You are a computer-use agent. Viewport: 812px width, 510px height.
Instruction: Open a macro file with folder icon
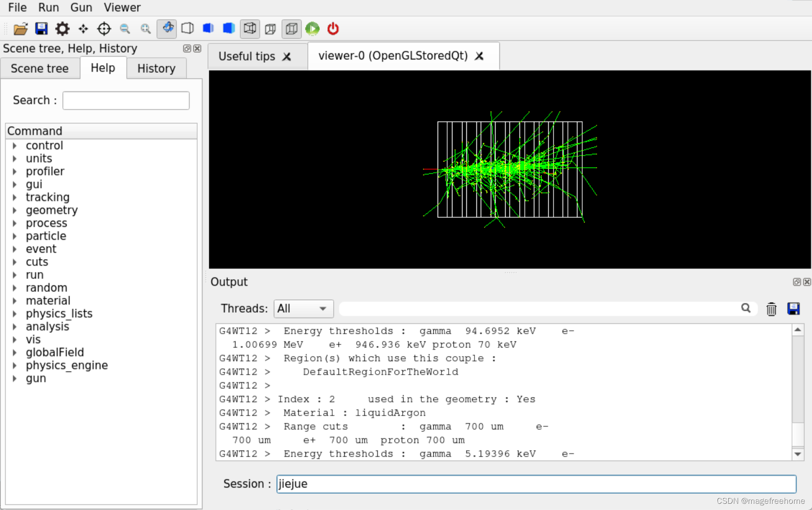[21, 29]
